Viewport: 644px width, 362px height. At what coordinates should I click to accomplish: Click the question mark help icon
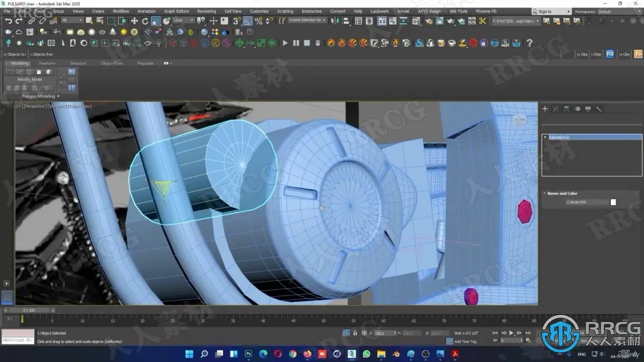coord(529,43)
